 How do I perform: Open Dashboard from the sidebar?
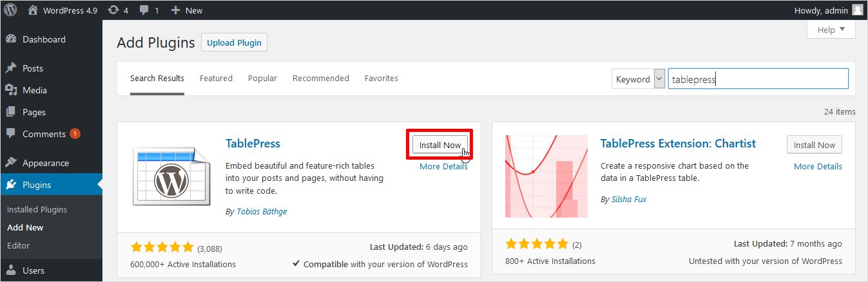tap(44, 39)
